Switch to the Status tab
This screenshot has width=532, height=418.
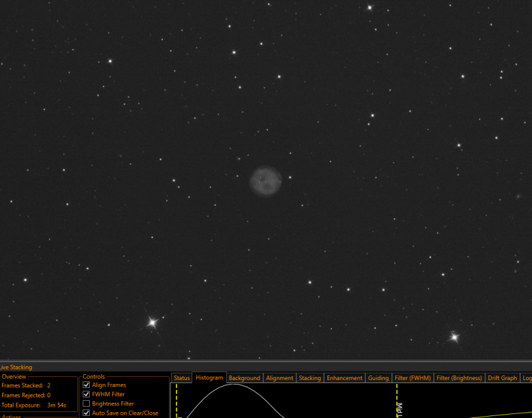182,377
